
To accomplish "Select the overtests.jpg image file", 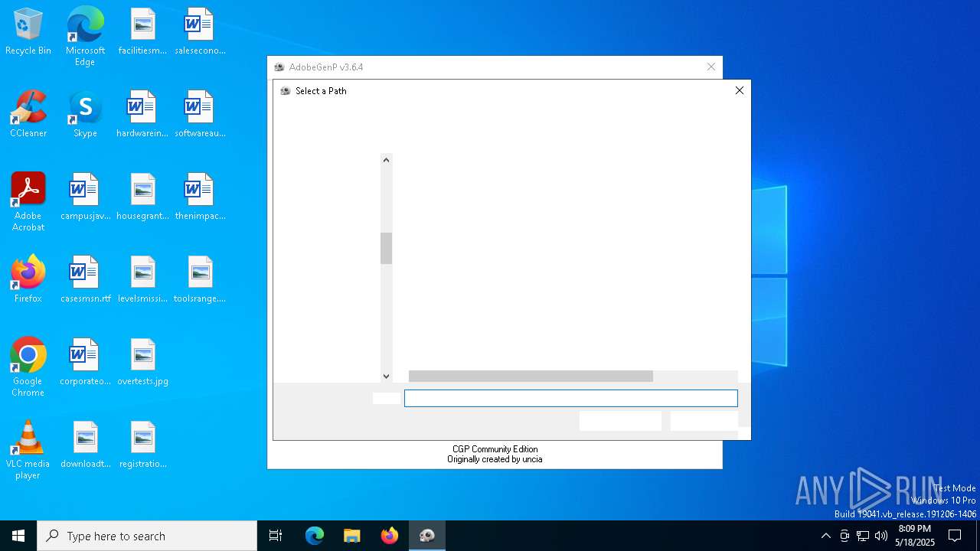I will point(142,363).
